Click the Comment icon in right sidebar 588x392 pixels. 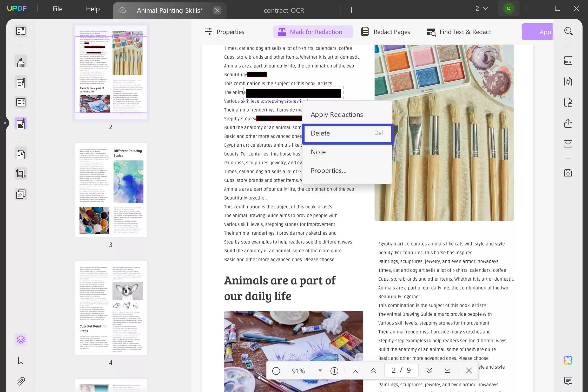[x=568, y=380]
